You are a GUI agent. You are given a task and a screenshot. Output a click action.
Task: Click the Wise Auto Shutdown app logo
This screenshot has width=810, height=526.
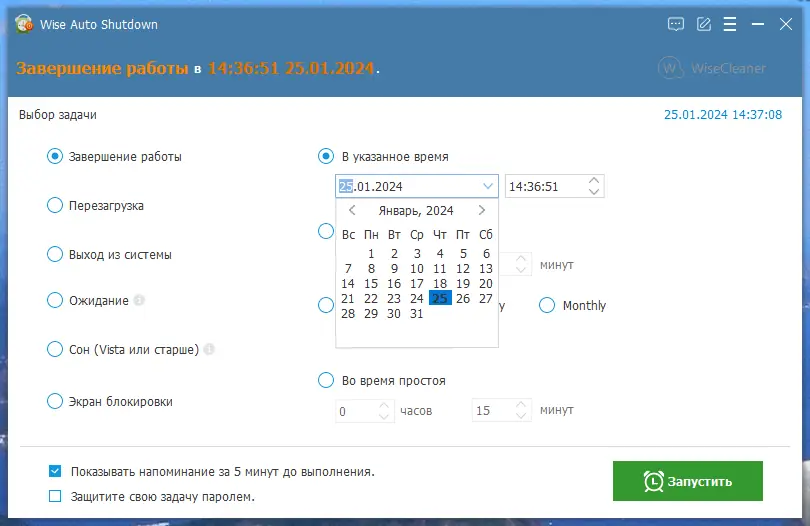(24, 24)
